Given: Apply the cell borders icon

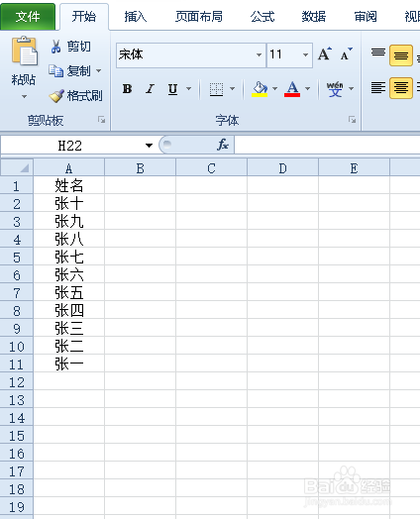Looking at the screenshot, I should coord(217,89).
